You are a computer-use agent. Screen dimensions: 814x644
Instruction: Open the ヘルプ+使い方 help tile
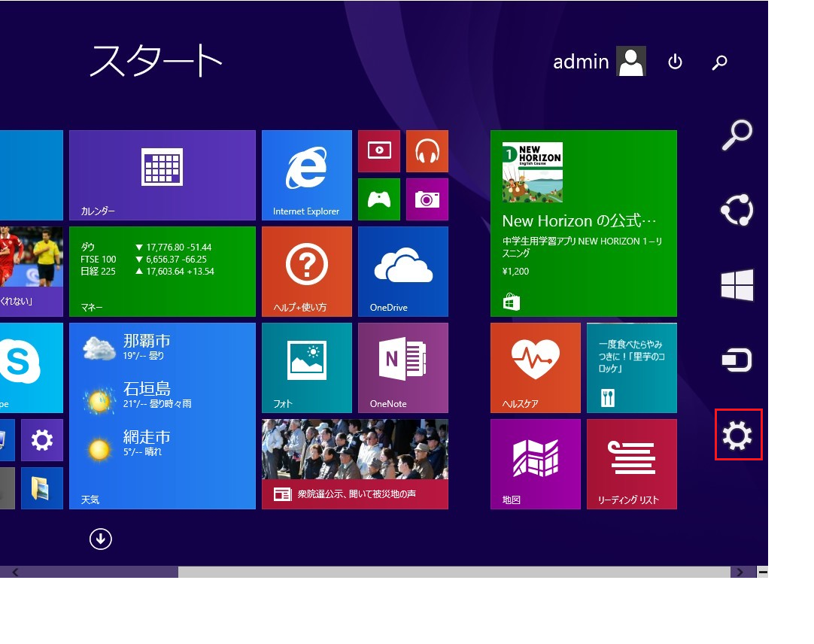[306, 272]
